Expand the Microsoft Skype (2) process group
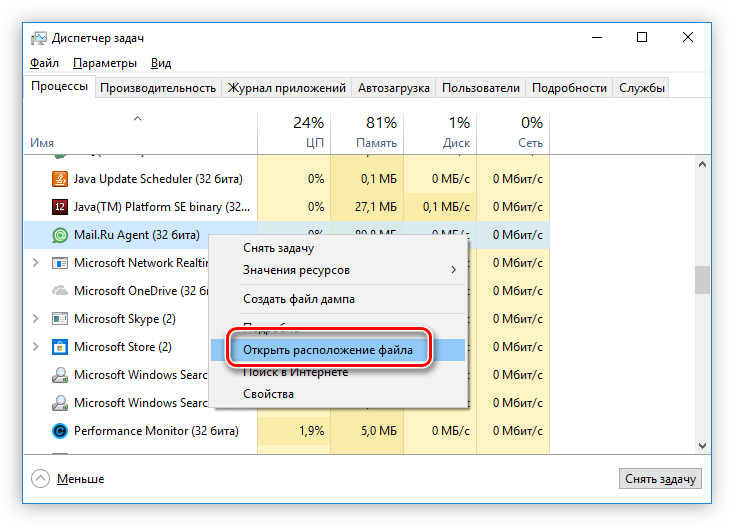Image resolution: width=734 pixels, height=526 pixels. [36, 319]
